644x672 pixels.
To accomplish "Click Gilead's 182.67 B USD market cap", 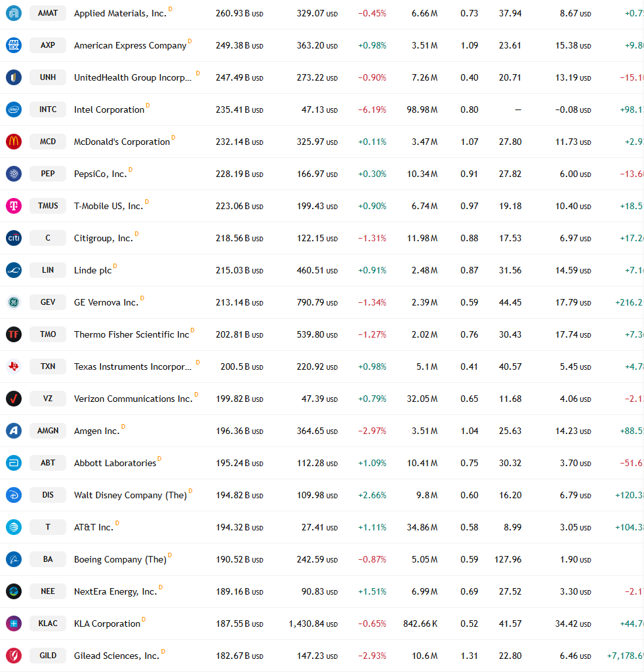I will pyautogui.click(x=239, y=656).
